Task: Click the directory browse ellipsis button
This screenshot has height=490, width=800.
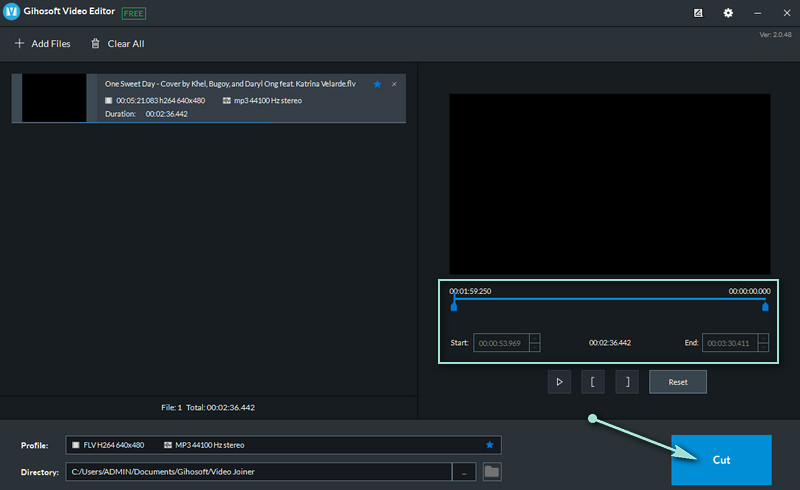Action: click(464, 471)
